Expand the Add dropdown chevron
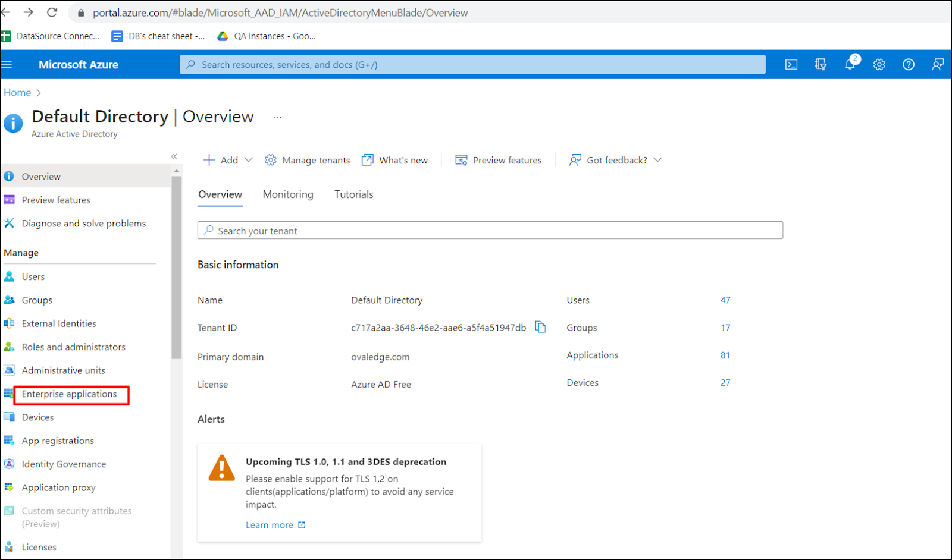 (249, 160)
